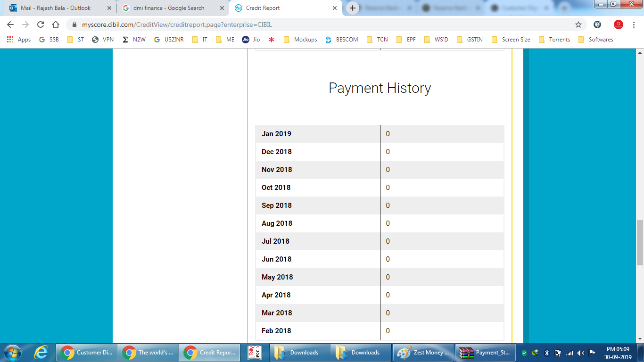Expand the Mockups bookmark folder
The width and height of the screenshot is (644, 362).
[300, 40]
